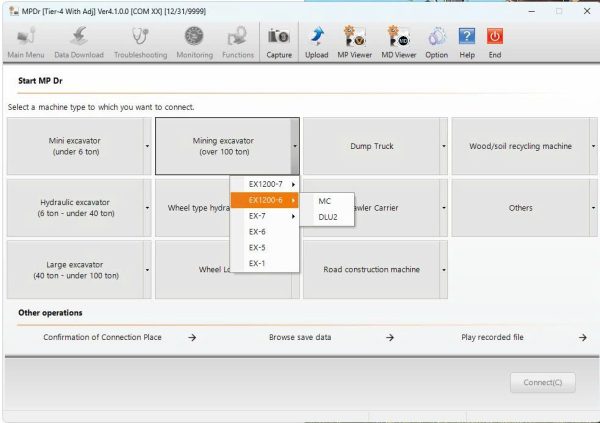Open the EX-7 submenu entry
600x423 pixels.
tap(264, 216)
